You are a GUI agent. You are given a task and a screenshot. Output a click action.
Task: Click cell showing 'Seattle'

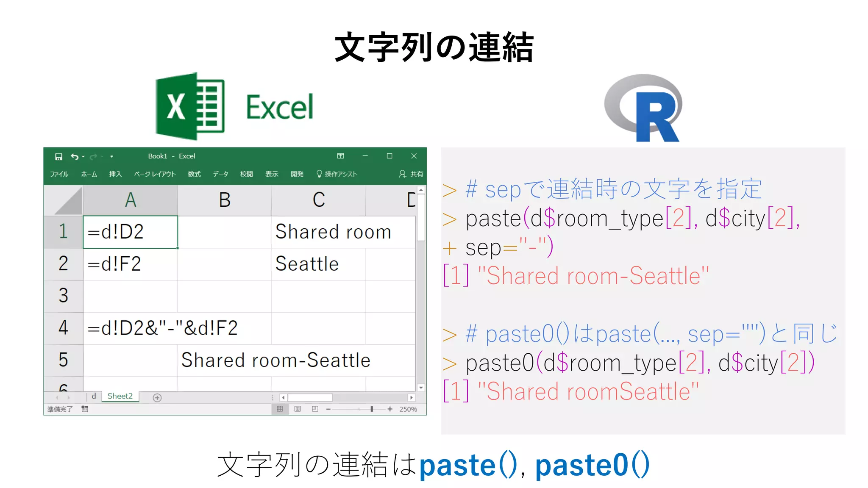(x=319, y=264)
